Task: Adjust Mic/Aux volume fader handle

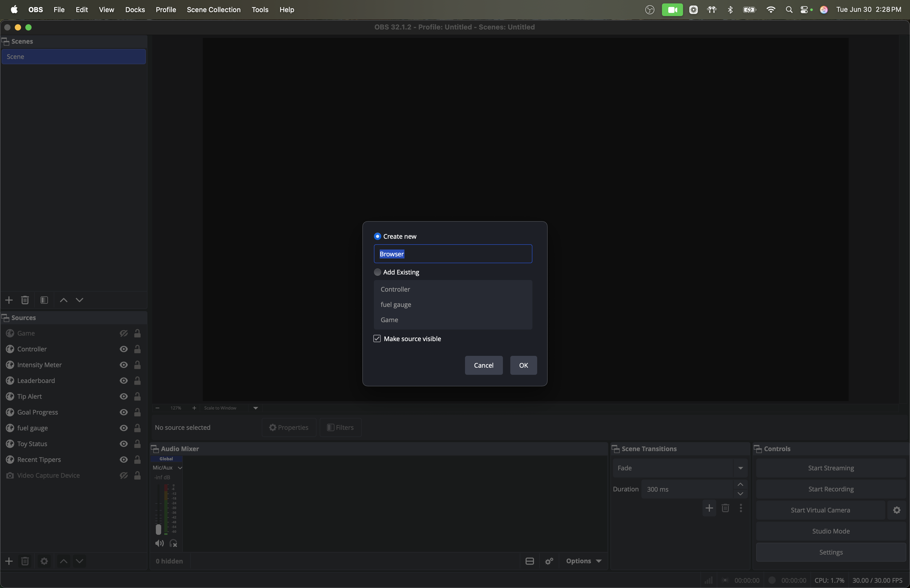Action: [159, 529]
